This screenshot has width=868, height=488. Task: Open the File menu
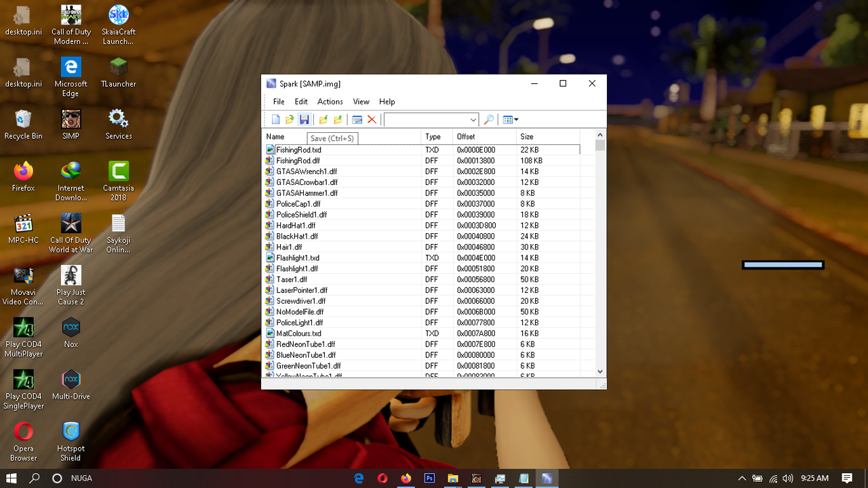(279, 102)
